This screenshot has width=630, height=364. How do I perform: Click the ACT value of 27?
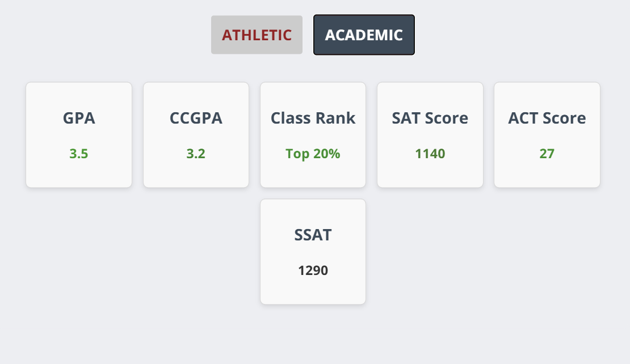click(547, 154)
